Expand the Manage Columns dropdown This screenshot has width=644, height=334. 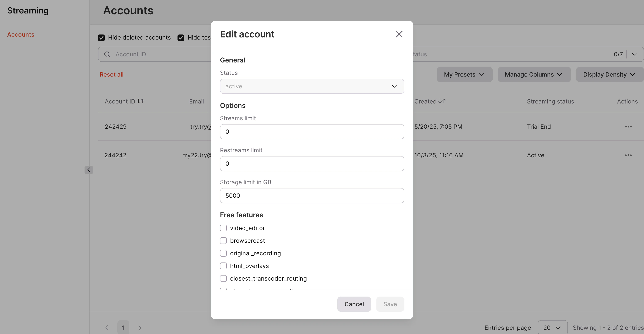(x=534, y=74)
